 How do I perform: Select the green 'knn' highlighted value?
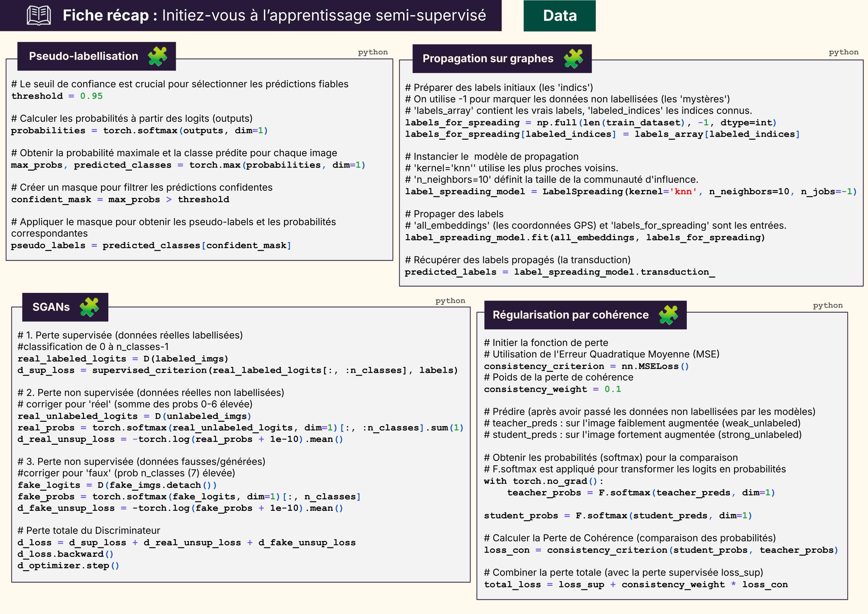point(683,191)
